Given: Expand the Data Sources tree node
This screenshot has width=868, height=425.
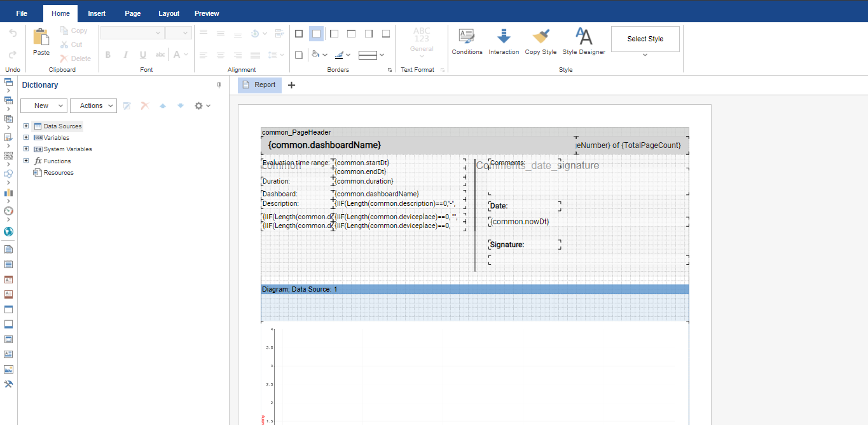Looking at the screenshot, I should pyautogui.click(x=26, y=126).
